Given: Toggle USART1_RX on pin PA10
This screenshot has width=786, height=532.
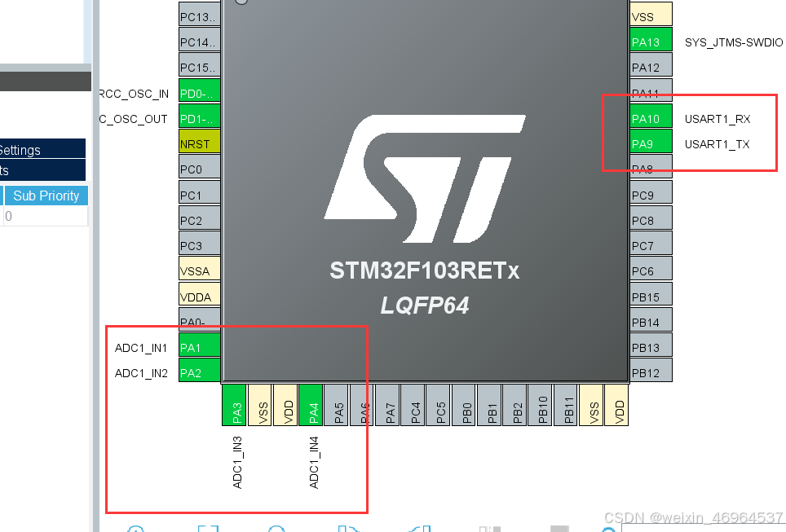Looking at the screenshot, I should coord(651,118).
